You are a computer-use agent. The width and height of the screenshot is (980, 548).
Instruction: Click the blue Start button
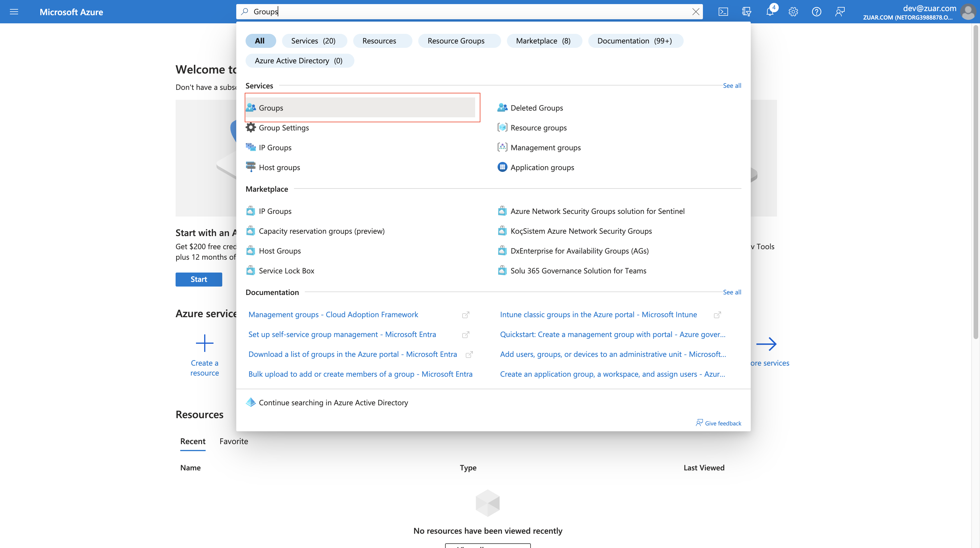click(x=199, y=279)
